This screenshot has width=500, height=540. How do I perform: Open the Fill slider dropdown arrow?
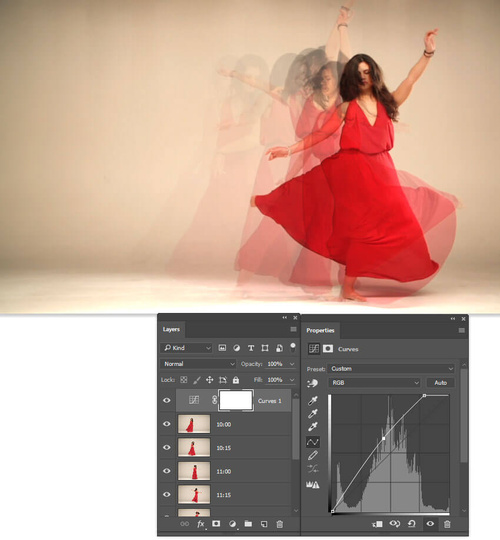click(x=292, y=380)
